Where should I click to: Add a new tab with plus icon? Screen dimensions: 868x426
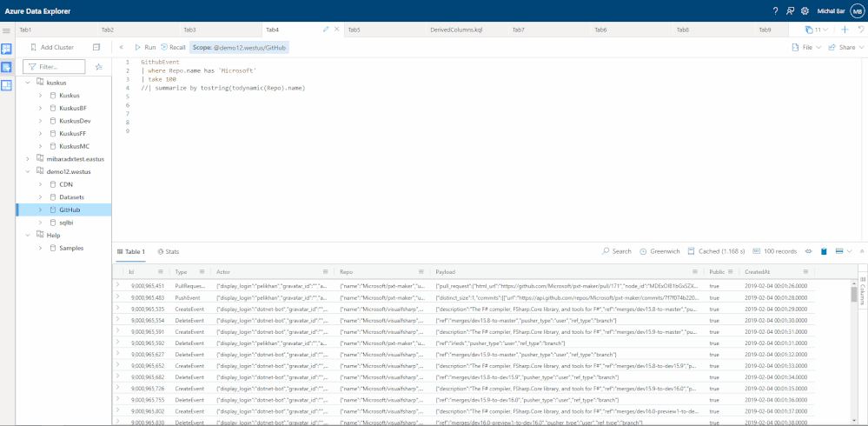(845, 30)
